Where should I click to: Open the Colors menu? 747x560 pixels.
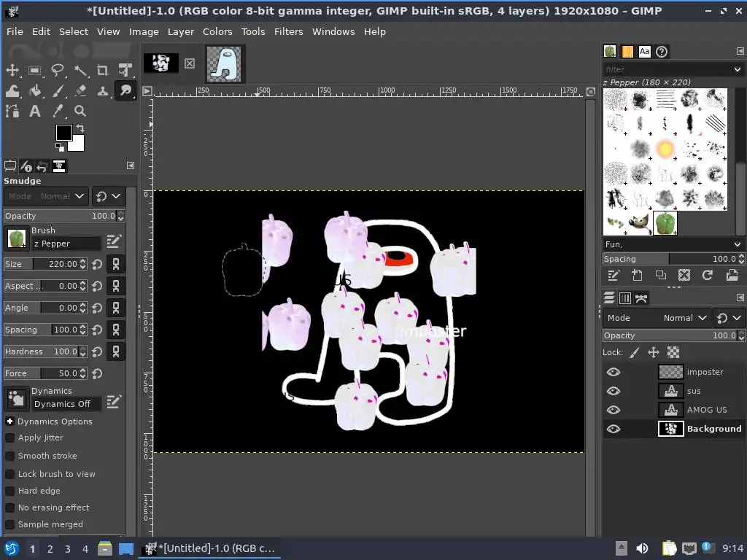(x=217, y=31)
